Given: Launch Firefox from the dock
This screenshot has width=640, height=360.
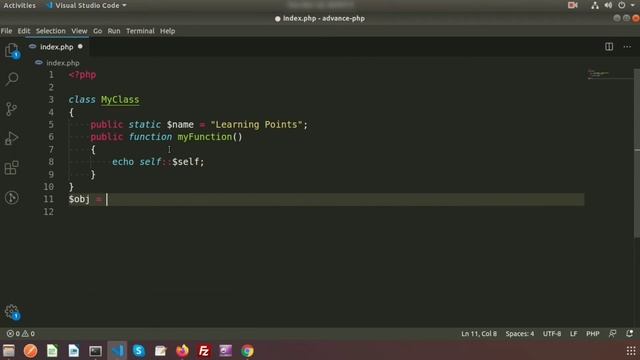Looking at the screenshot, I should point(182,351).
